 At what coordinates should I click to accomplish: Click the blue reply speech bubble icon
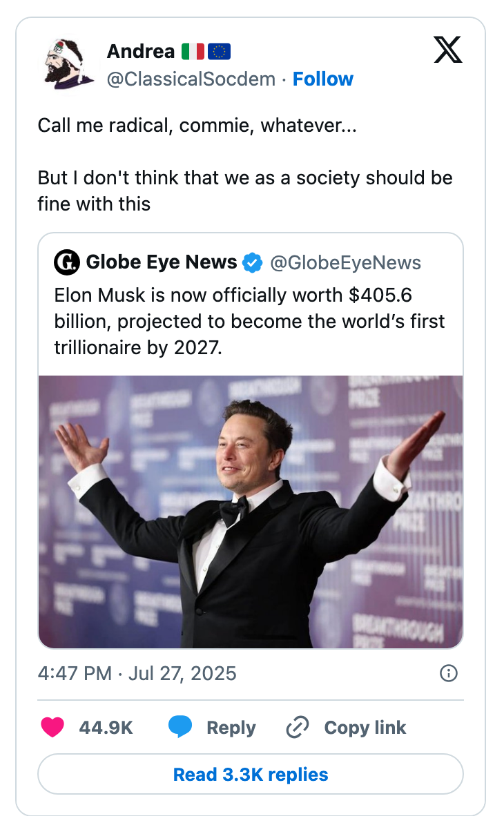pyautogui.click(x=180, y=727)
